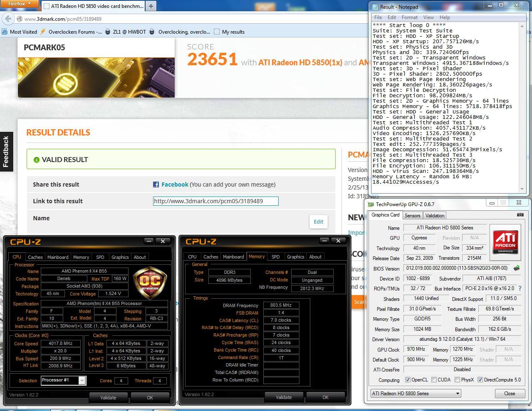Screen dimensions: 532x411
Task: Open About tab in left CPU-Z window
Action: pos(140,257)
